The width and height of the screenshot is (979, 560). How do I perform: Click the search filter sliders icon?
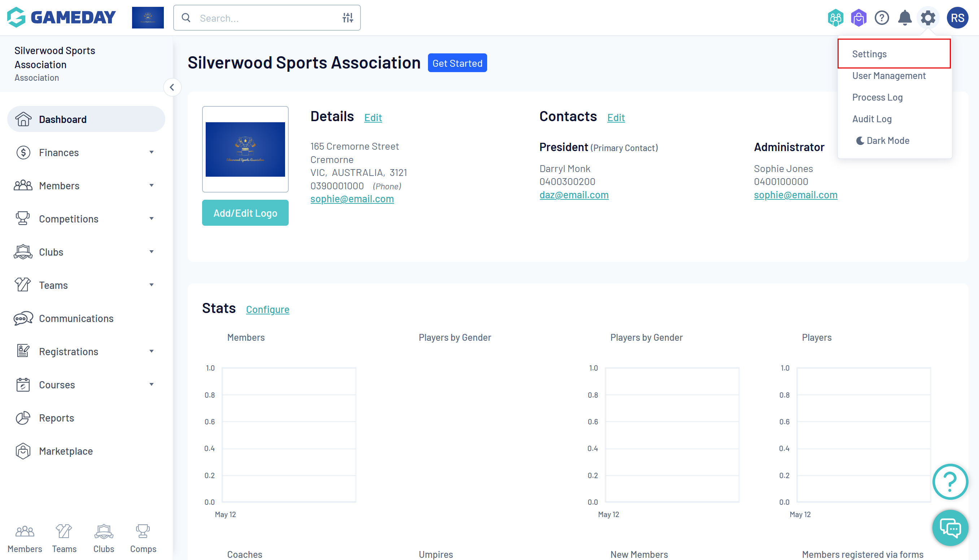point(348,18)
